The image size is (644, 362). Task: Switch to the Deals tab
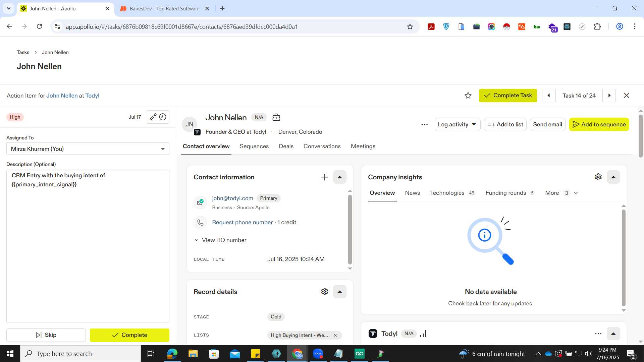286,146
